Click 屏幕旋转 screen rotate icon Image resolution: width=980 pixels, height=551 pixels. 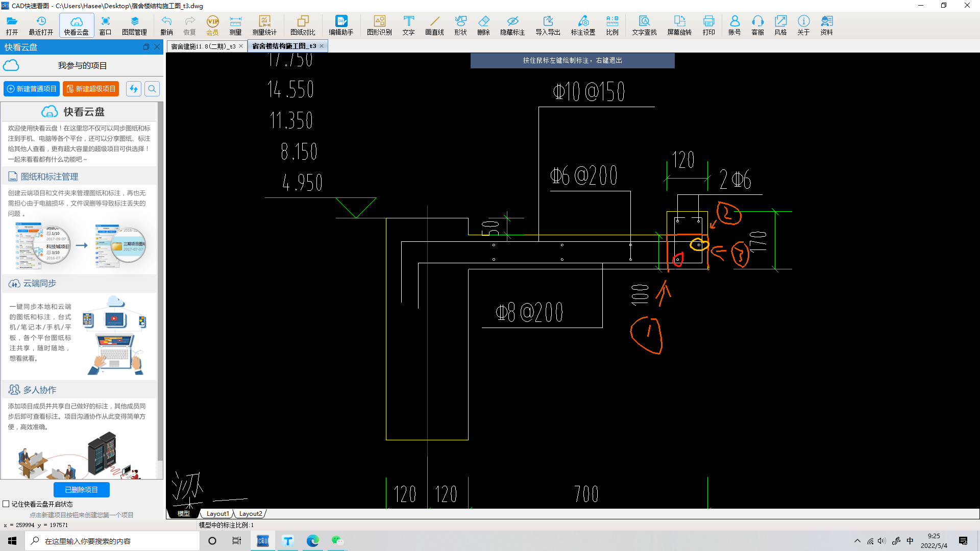(679, 25)
